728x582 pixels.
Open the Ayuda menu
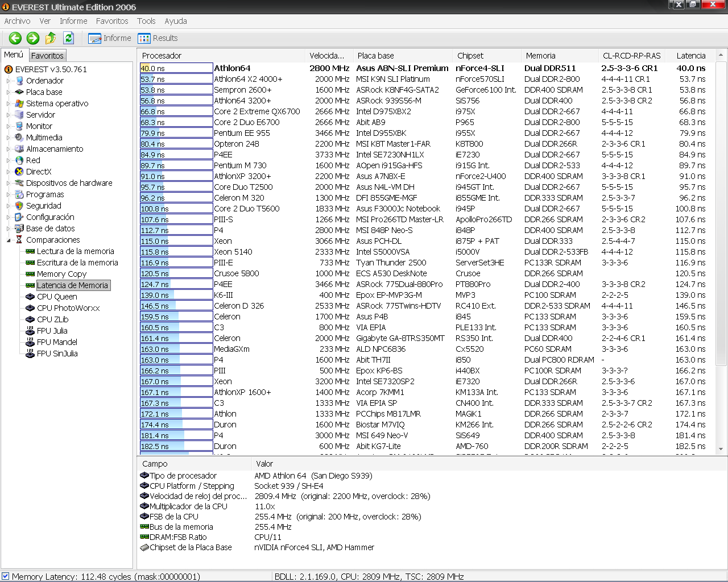click(176, 21)
